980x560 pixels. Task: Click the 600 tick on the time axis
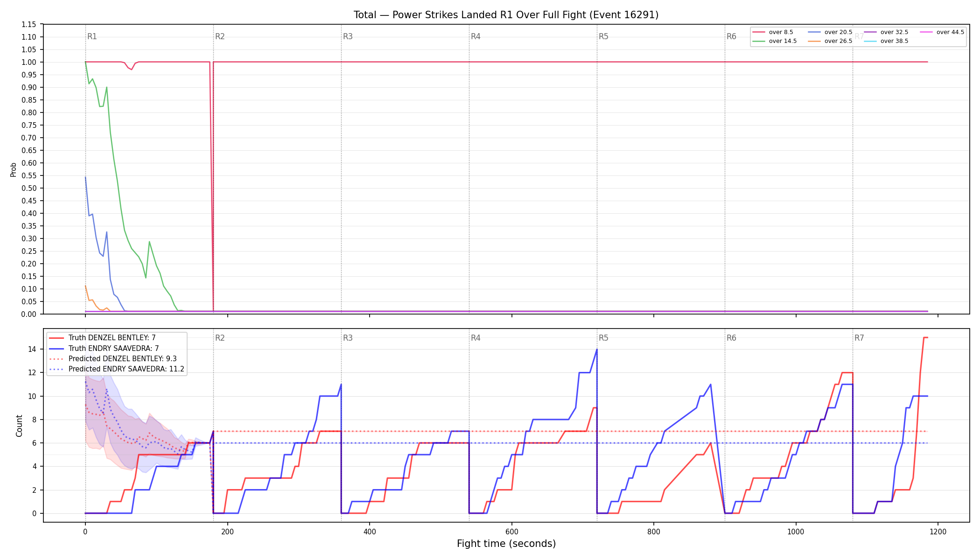pyautogui.click(x=511, y=532)
